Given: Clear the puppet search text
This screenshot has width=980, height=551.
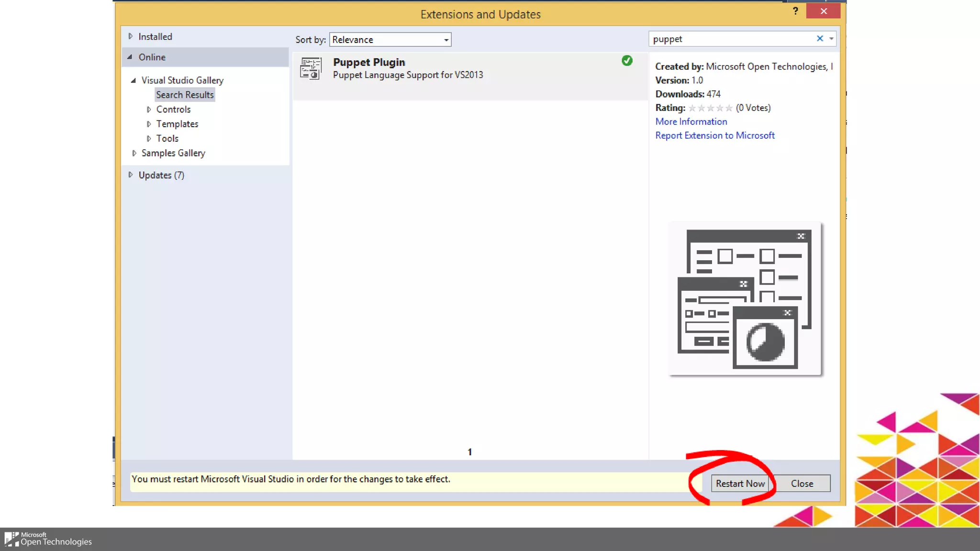Looking at the screenshot, I should pos(820,39).
